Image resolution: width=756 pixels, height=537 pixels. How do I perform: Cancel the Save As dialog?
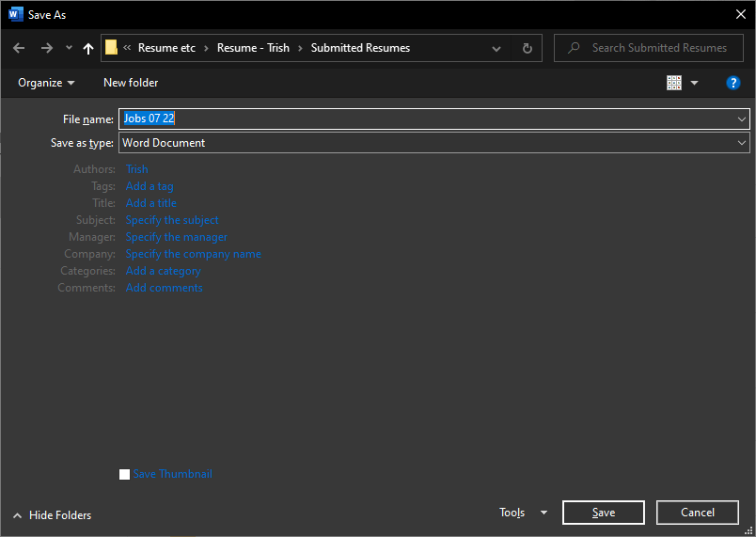[697, 513]
